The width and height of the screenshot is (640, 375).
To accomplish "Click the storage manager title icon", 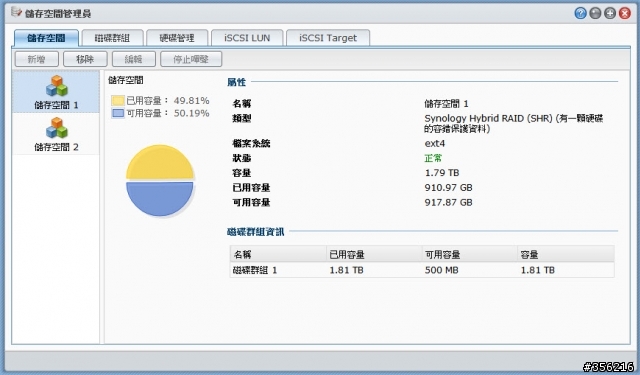I will (16, 13).
